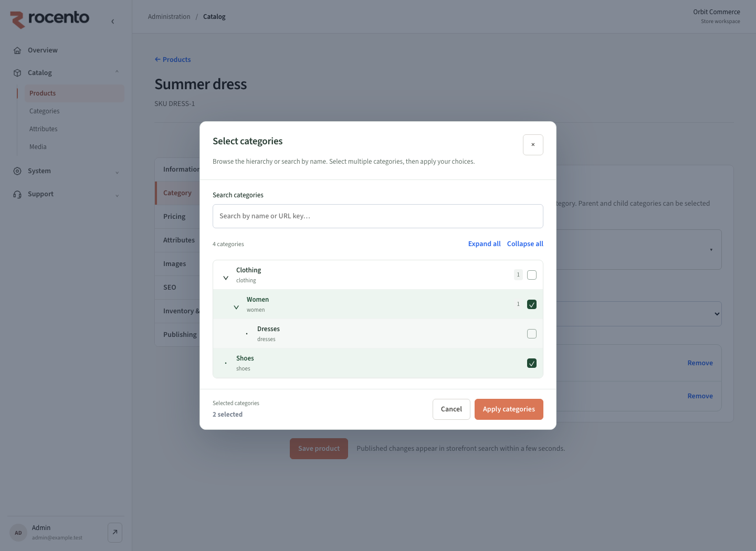Click the Save product button
Viewport: 756px width, 551px height.
(x=319, y=449)
